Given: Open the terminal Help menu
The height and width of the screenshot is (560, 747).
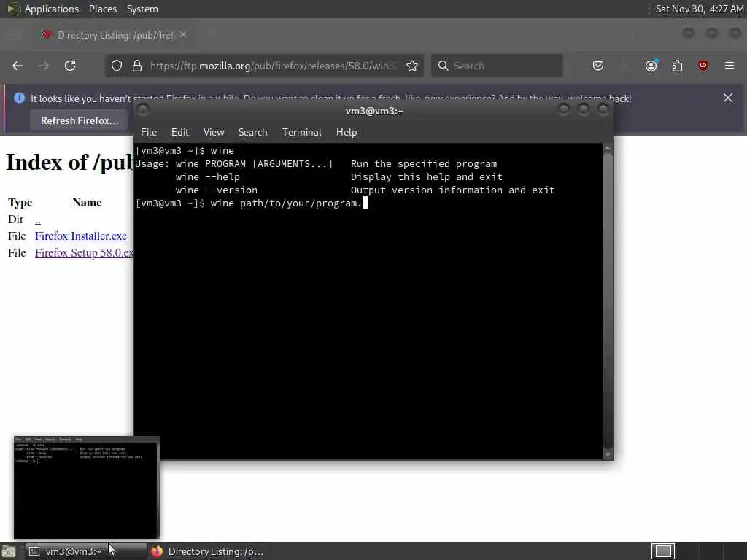Looking at the screenshot, I should click(x=347, y=133).
